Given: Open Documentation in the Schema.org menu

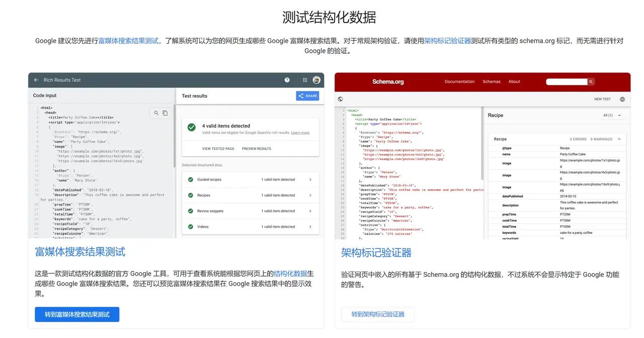Looking at the screenshot, I should pos(459,81).
